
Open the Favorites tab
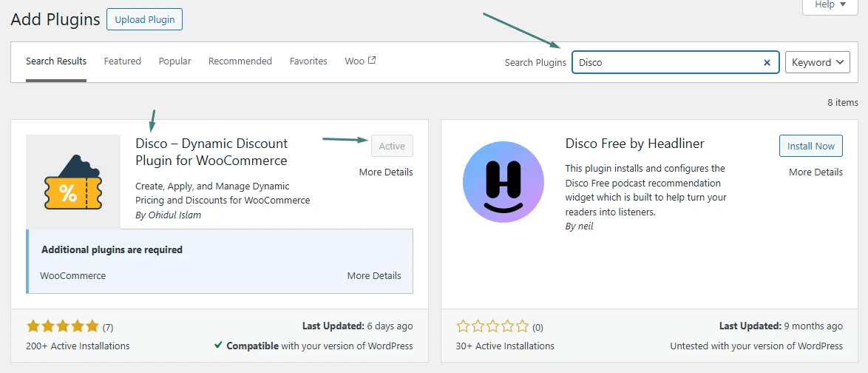pos(308,61)
